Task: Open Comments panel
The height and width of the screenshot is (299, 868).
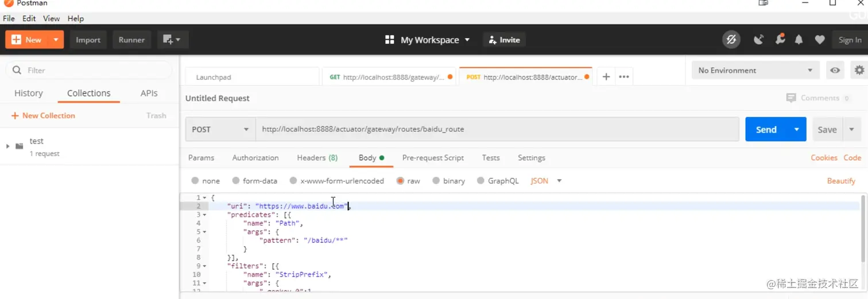Action: (x=817, y=98)
